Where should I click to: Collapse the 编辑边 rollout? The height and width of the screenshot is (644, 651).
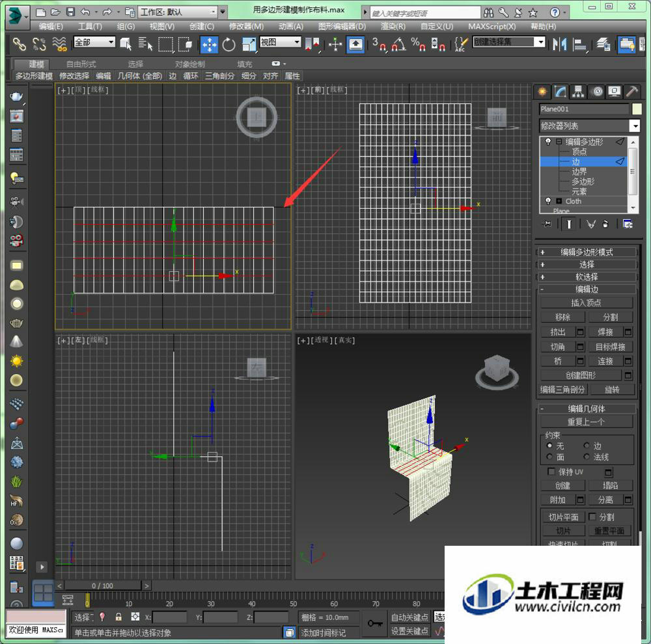coord(587,289)
